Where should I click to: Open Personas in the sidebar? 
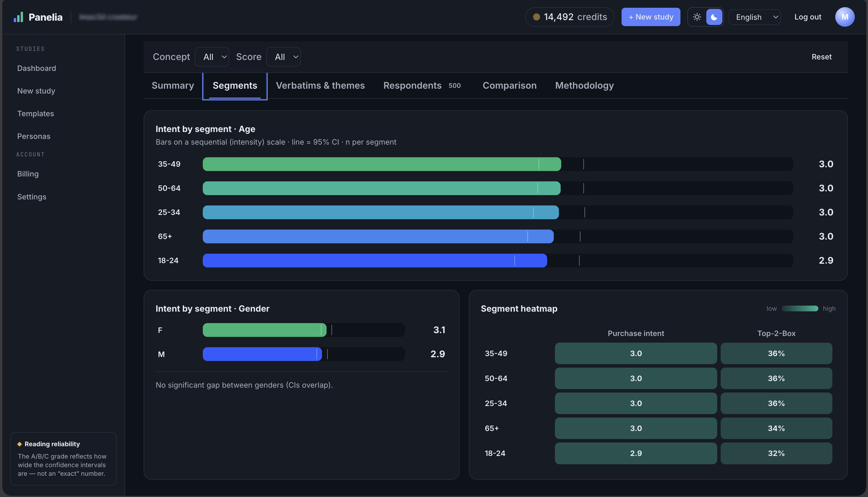coord(34,136)
